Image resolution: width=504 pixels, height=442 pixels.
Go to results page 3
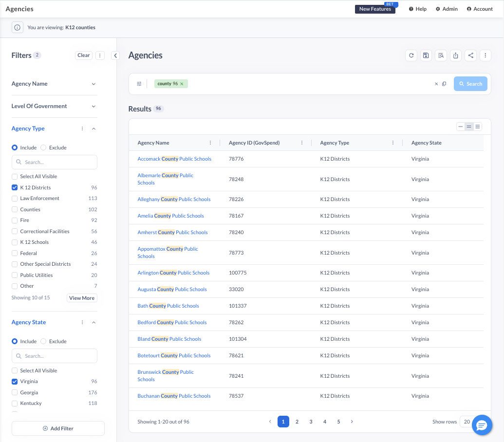click(x=311, y=422)
